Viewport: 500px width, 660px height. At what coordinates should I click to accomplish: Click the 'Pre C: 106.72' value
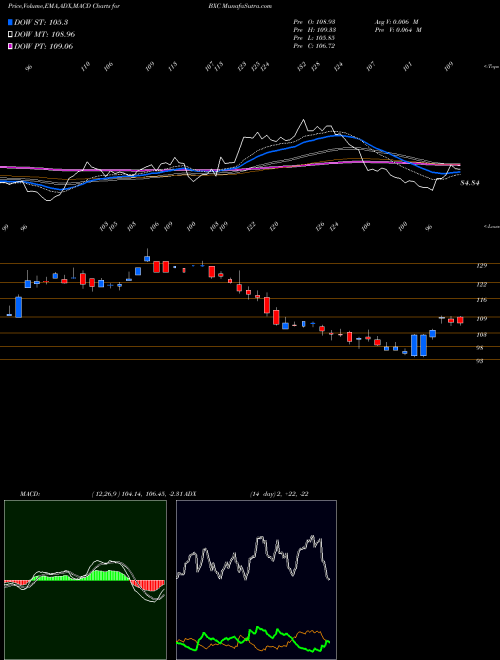[314, 46]
